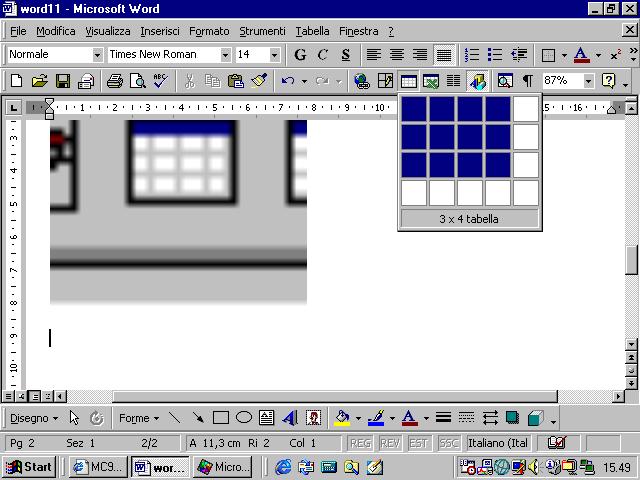Expand the Normale style dropdown

coord(97,55)
